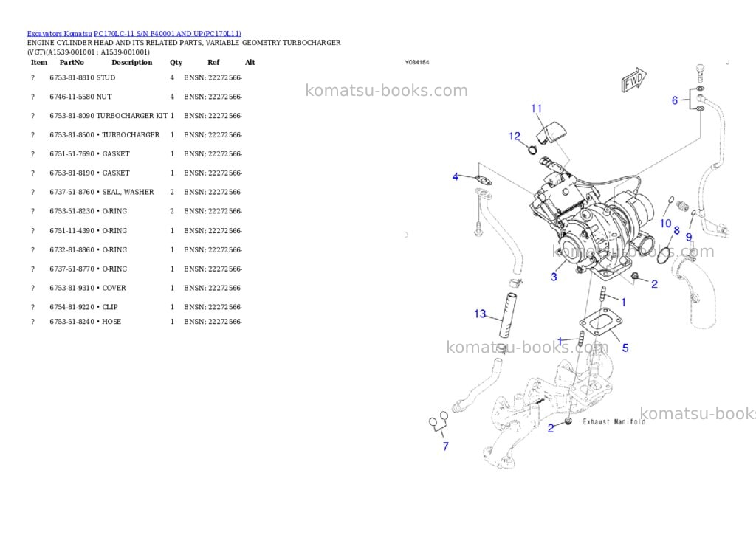This screenshot has height=535, width=756.
Task: Select gasket part 6753-81-8190
Action: pos(89,173)
